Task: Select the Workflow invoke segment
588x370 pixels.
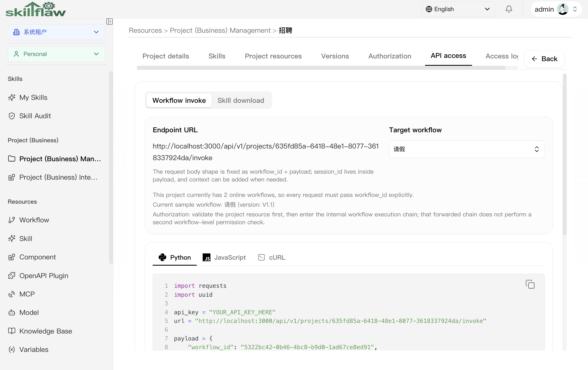Action: tap(179, 100)
